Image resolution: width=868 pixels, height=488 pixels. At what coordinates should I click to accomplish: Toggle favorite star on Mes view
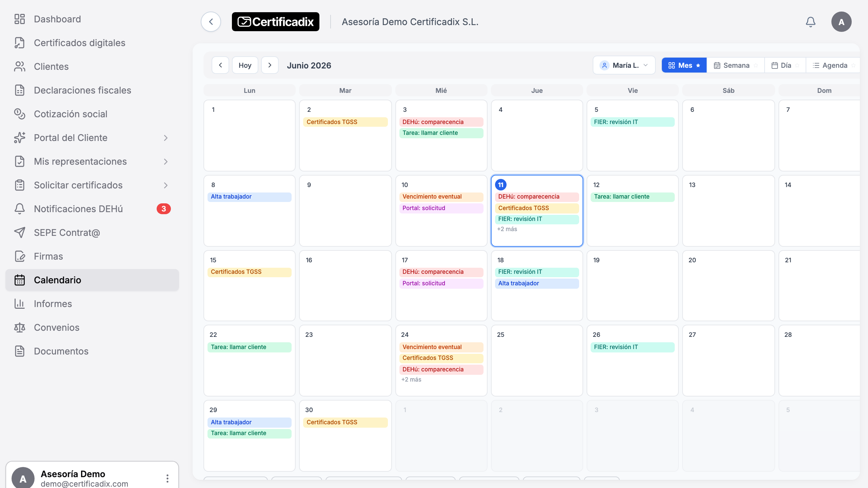698,65
